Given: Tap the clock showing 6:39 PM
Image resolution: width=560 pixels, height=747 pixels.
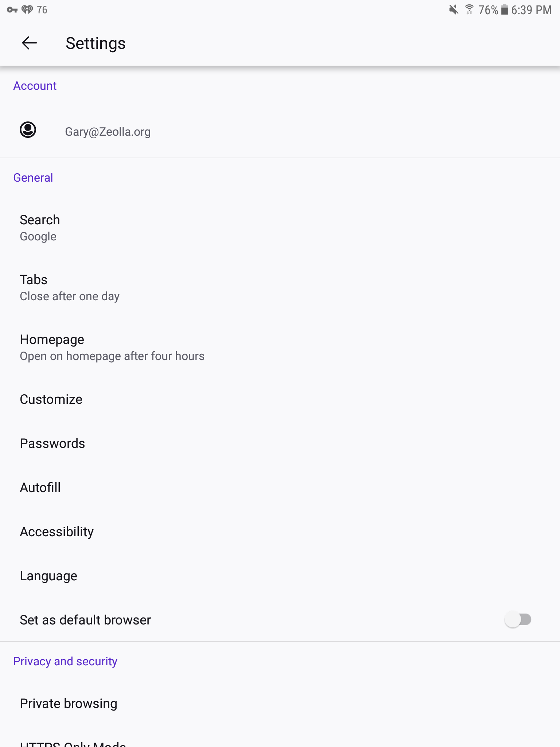Looking at the screenshot, I should pyautogui.click(x=531, y=10).
